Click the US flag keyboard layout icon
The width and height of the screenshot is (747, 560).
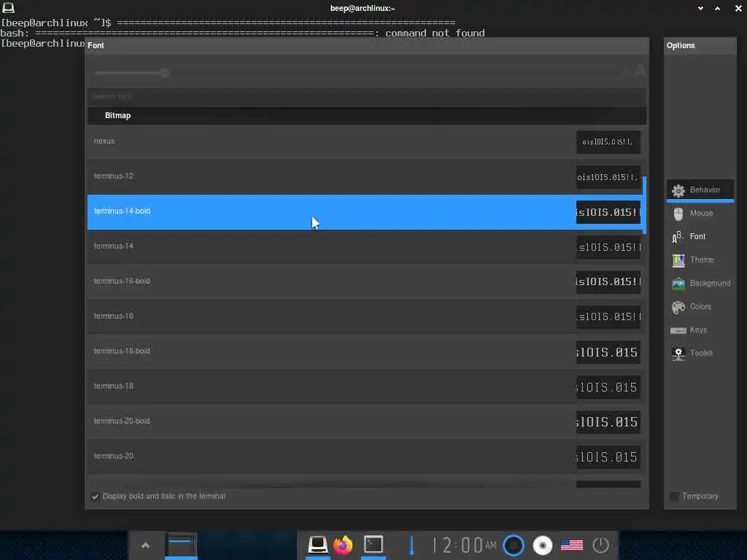572,545
